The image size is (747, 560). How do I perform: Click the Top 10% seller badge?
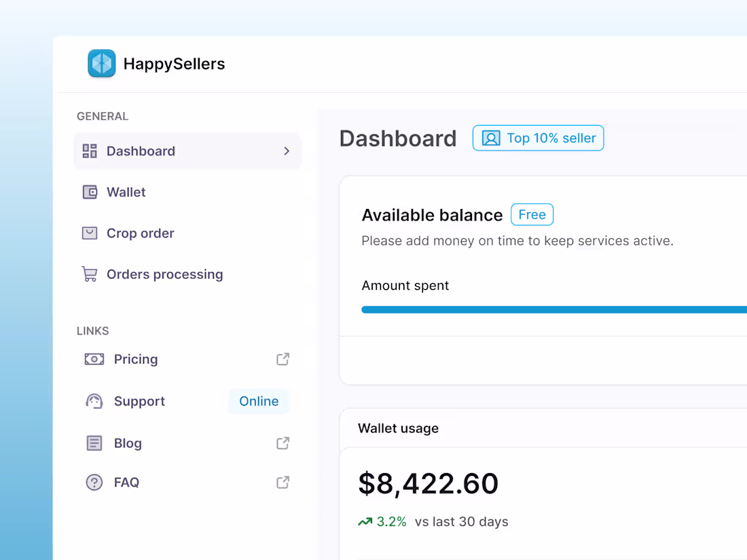(538, 138)
